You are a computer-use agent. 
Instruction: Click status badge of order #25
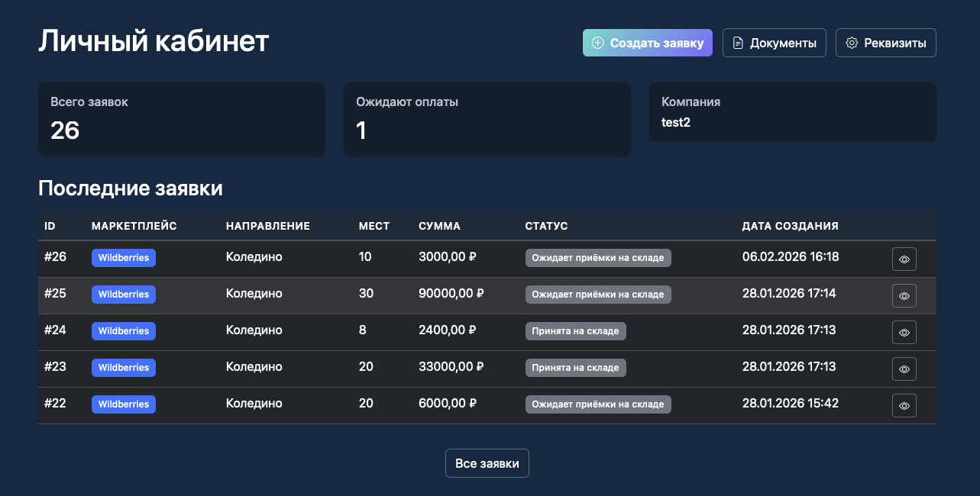point(598,295)
